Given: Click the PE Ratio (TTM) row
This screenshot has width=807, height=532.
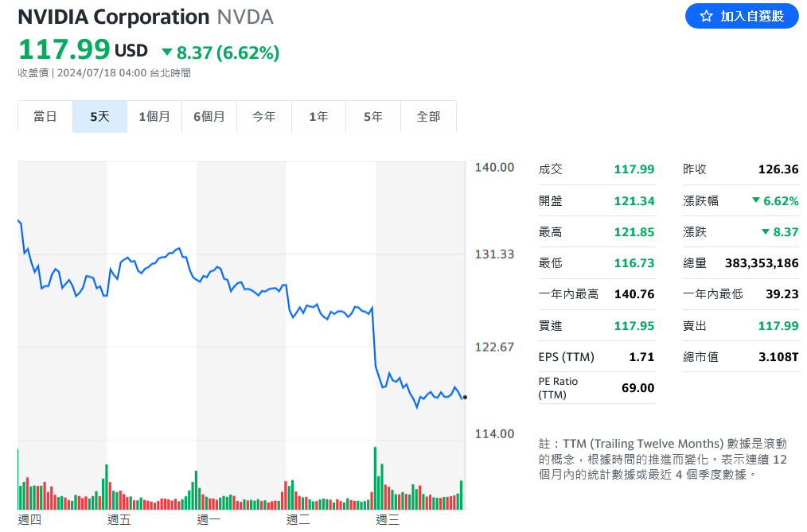Looking at the screenshot, I should [x=595, y=388].
